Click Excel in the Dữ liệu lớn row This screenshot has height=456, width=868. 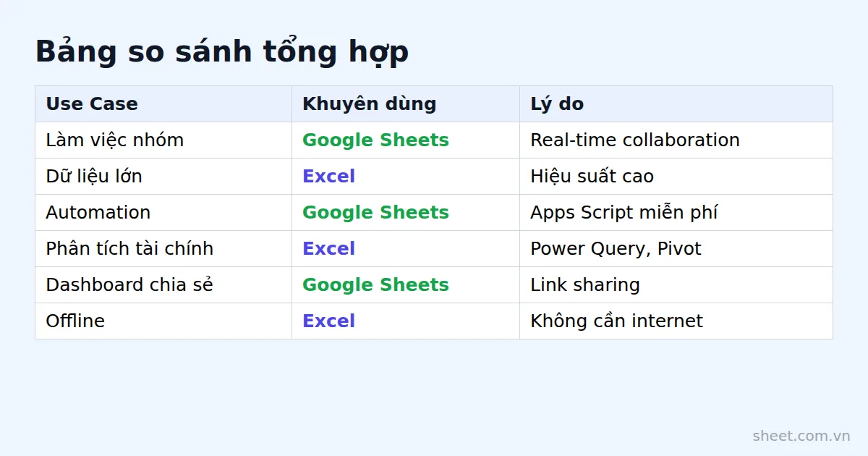328,176
